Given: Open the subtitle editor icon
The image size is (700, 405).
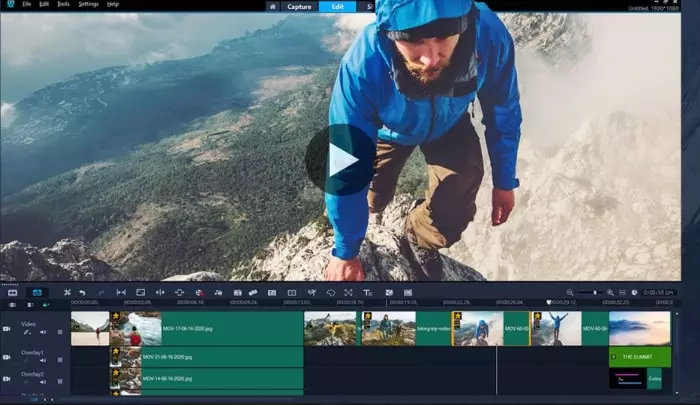Looking at the screenshot, I should point(272,292).
